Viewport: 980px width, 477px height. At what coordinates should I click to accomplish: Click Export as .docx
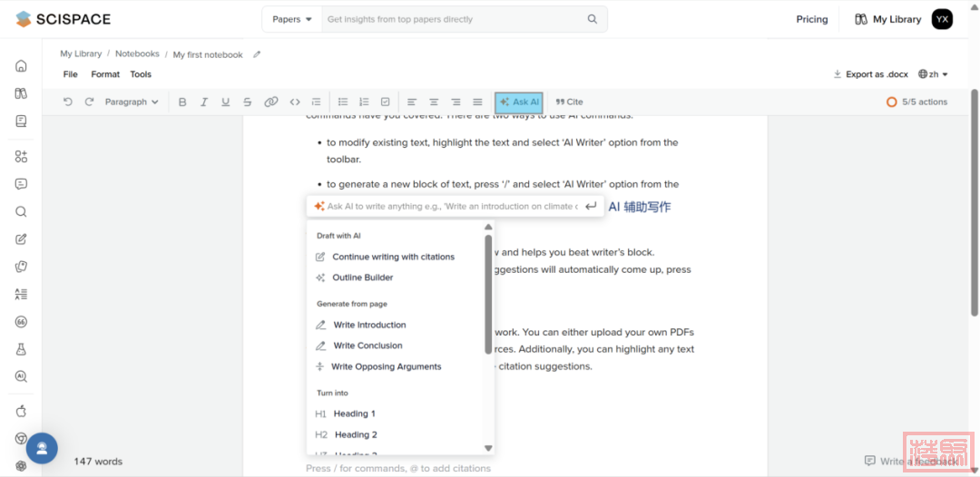click(870, 74)
